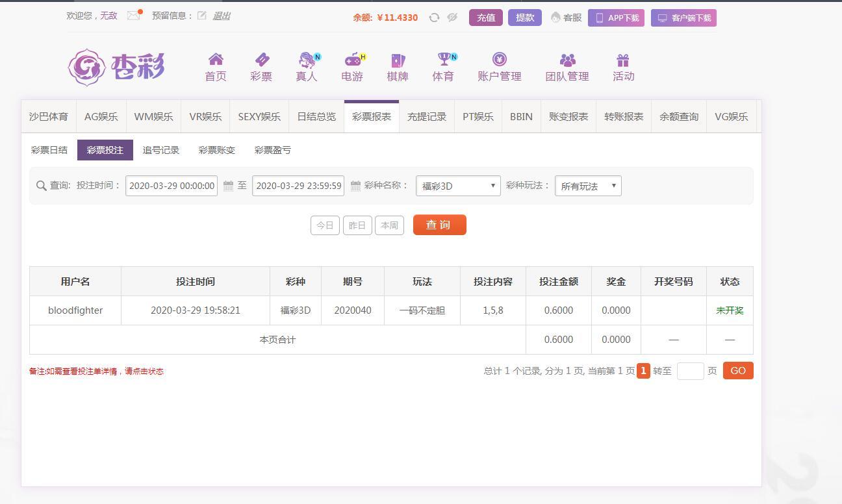The height and width of the screenshot is (504, 842).
Task: Open 真人 live casino icon
Action: point(307,60)
